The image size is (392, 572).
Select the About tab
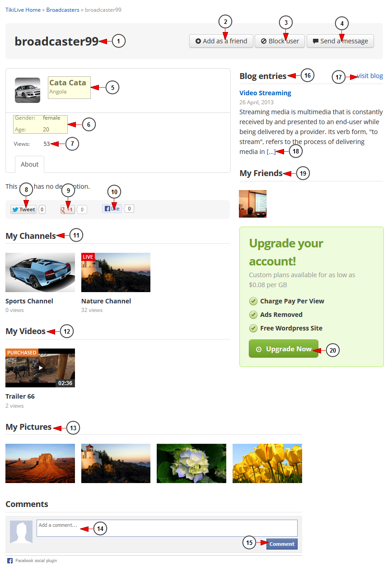[x=30, y=164]
